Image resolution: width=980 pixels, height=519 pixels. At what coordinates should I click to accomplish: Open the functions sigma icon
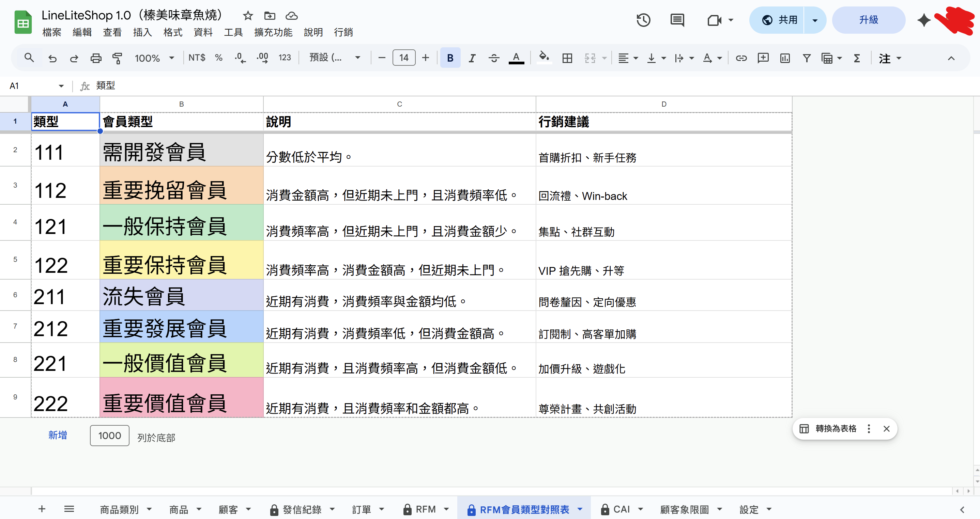tap(857, 58)
